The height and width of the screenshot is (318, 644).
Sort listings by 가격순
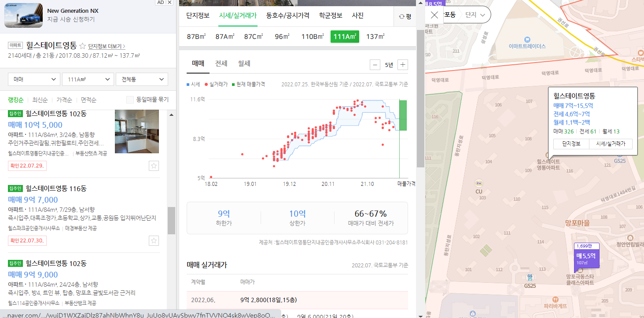(64, 100)
